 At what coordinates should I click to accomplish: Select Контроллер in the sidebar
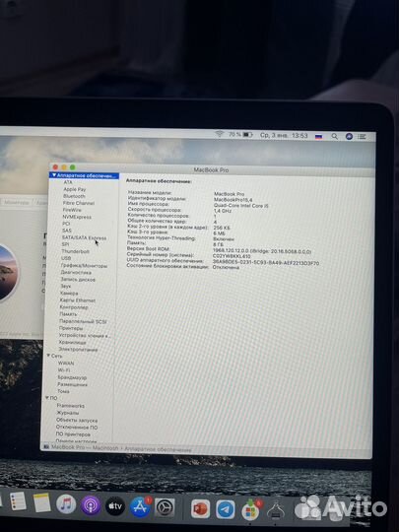pos(74,307)
